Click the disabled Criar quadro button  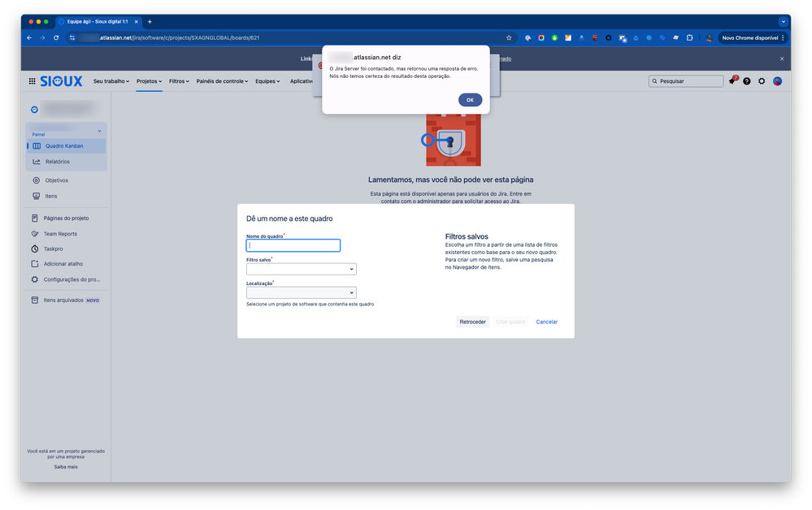510,322
